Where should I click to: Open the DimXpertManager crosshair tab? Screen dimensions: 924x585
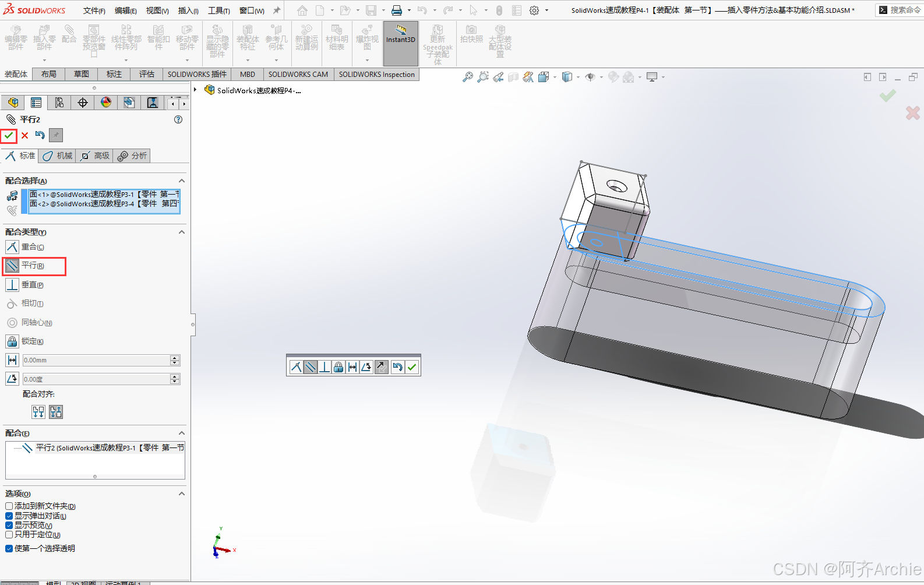click(x=83, y=103)
